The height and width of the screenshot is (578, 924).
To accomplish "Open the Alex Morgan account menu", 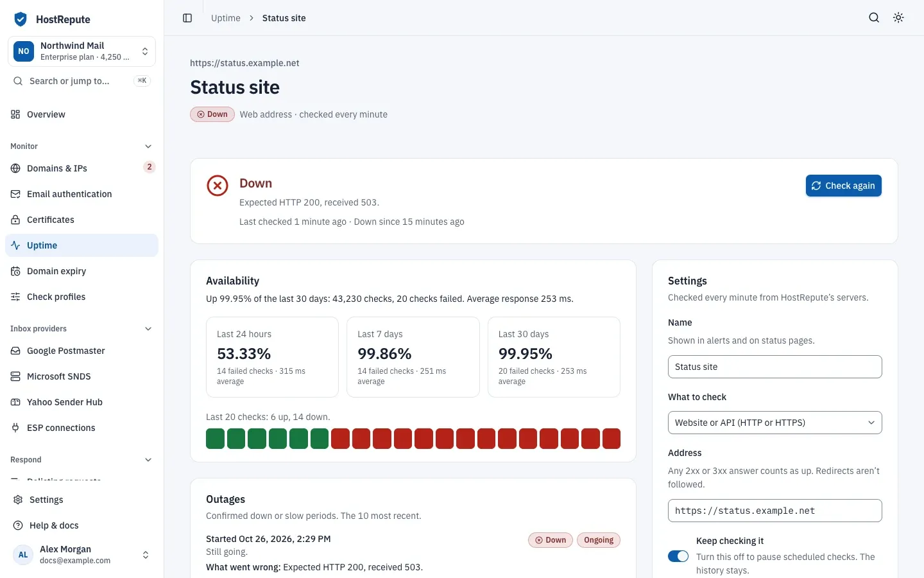I will click(x=81, y=555).
